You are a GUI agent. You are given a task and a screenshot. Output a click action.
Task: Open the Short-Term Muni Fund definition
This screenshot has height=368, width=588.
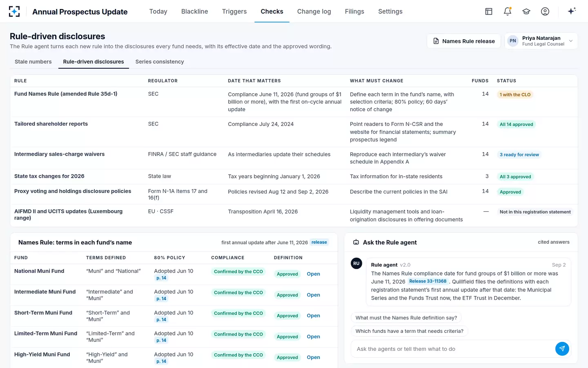click(x=313, y=316)
